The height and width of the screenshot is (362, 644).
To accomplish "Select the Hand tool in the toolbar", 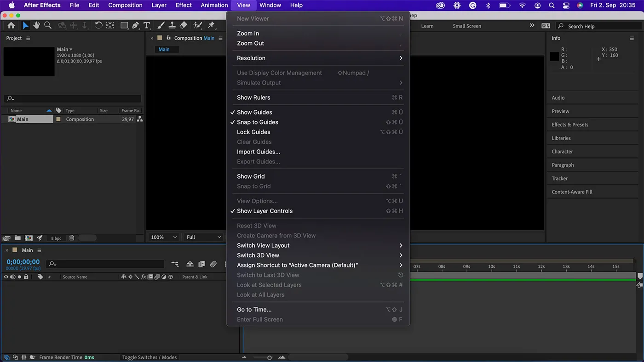I will pyautogui.click(x=36, y=25).
